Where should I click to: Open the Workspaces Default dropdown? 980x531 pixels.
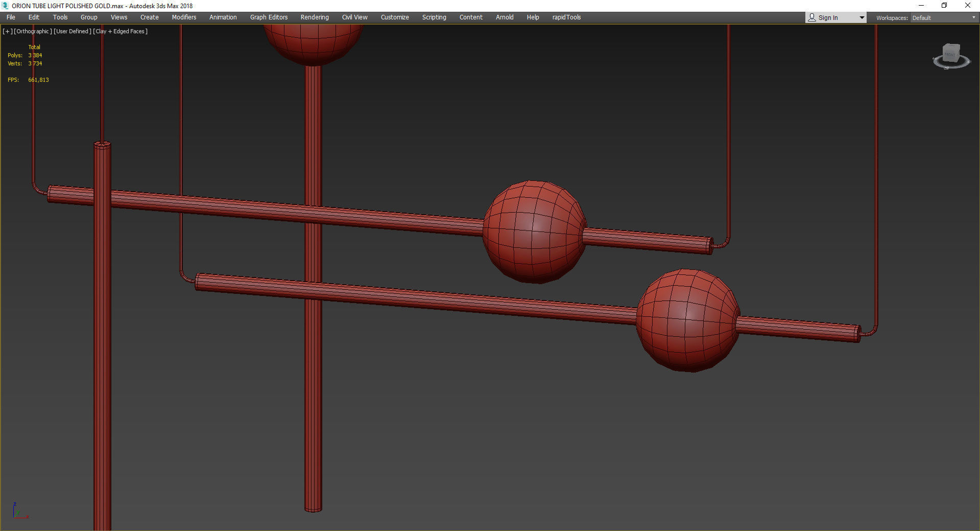(944, 18)
